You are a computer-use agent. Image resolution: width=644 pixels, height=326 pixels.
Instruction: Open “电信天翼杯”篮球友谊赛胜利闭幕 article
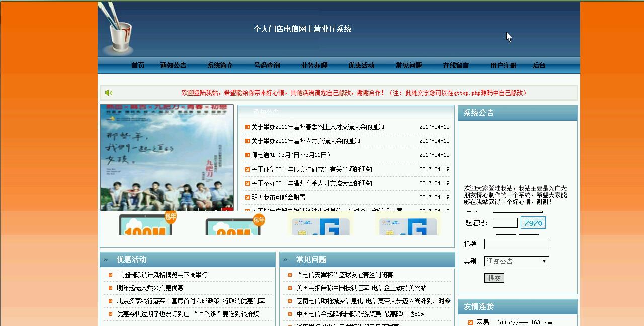pos(345,275)
